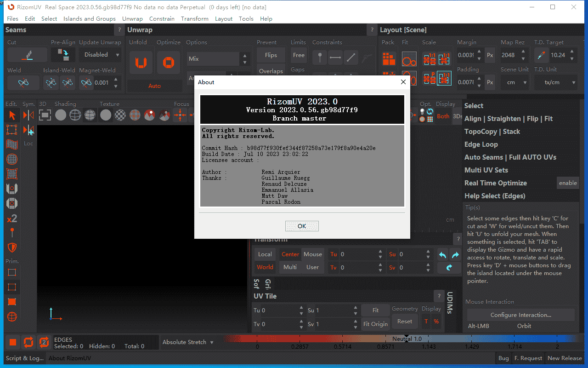Toggle the Flips prevent option

[x=271, y=55]
